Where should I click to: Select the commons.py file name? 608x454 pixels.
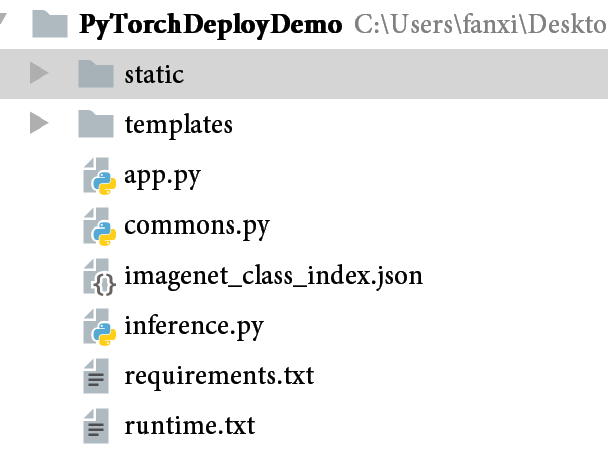197,227
